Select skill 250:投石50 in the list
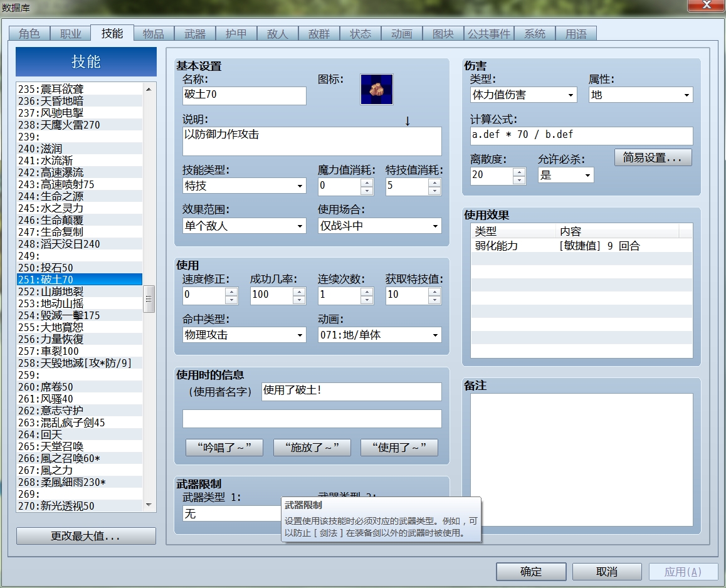 coord(79,268)
